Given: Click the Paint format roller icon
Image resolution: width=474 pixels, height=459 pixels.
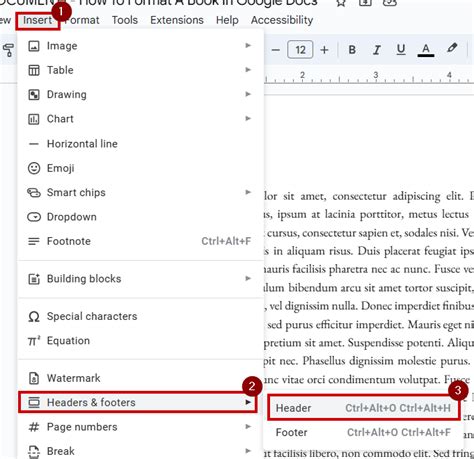Looking at the screenshot, I should 9,50.
